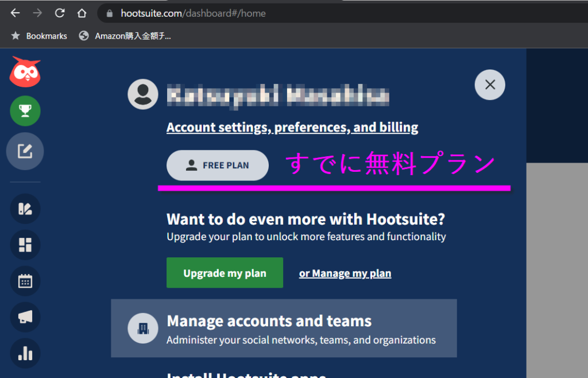Close the account panel with X button
Image resolution: width=588 pixels, height=378 pixels.
tap(490, 85)
